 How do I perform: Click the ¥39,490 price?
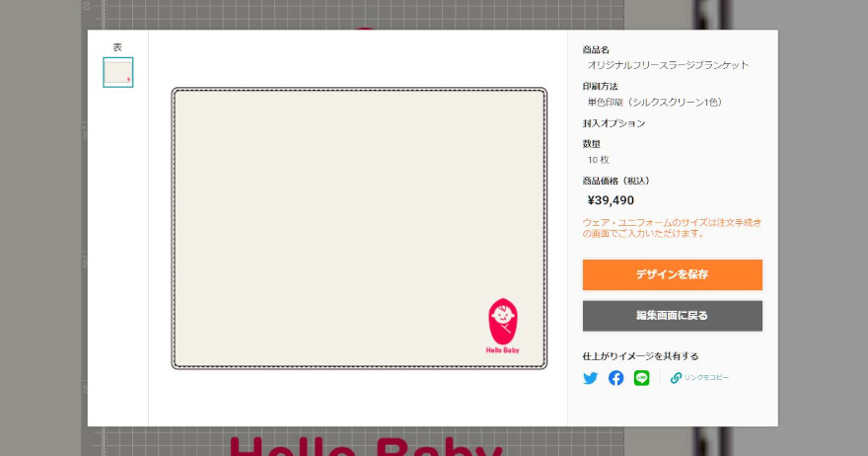[611, 200]
